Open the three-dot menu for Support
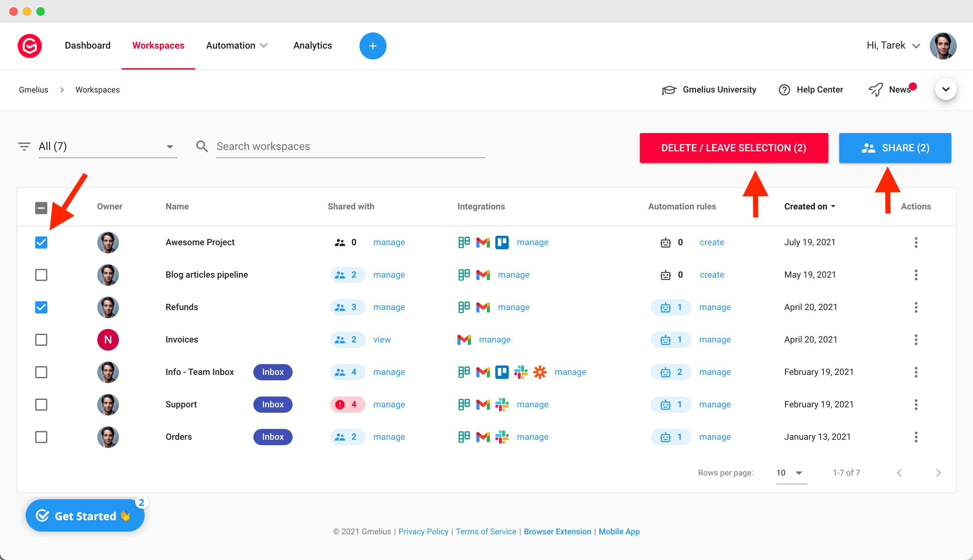Viewport: 973px width, 560px height. pyautogui.click(x=916, y=404)
